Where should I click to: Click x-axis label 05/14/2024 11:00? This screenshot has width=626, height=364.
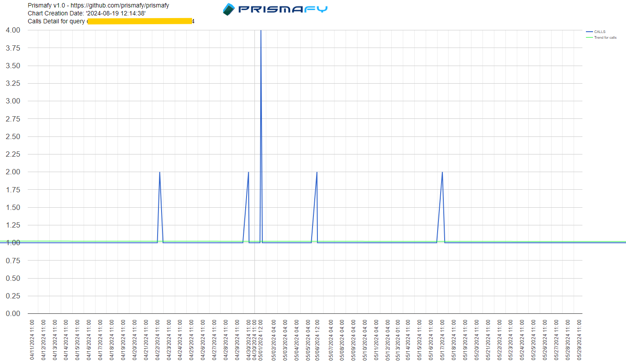(x=408, y=340)
